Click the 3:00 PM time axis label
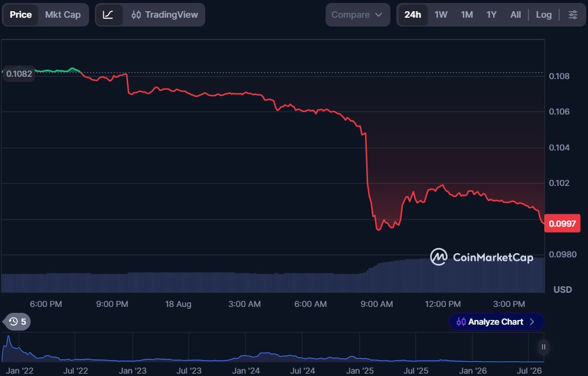Viewport: 588px width, 376px height. pos(509,304)
